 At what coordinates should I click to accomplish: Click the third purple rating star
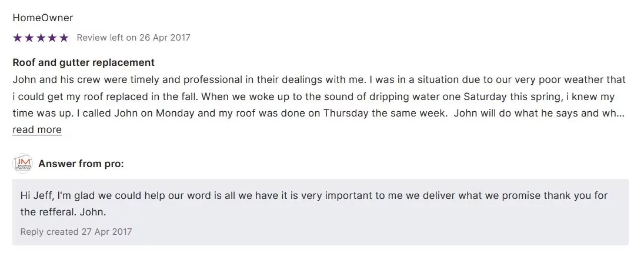coord(41,38)
